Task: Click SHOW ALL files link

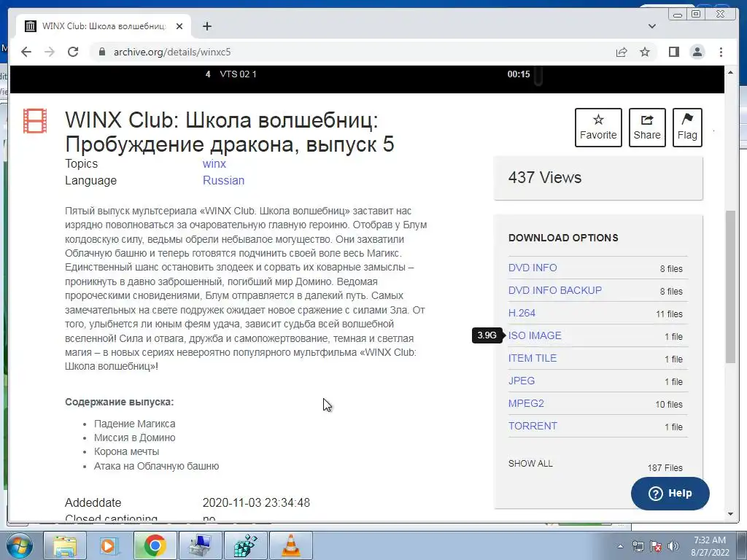Action: tap(530, 463)
